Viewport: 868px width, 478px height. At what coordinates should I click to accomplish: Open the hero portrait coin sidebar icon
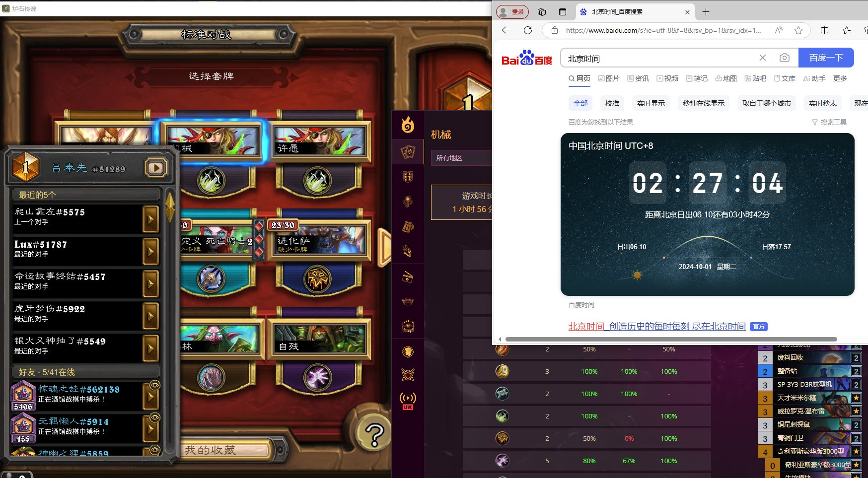tap(408, 351)
